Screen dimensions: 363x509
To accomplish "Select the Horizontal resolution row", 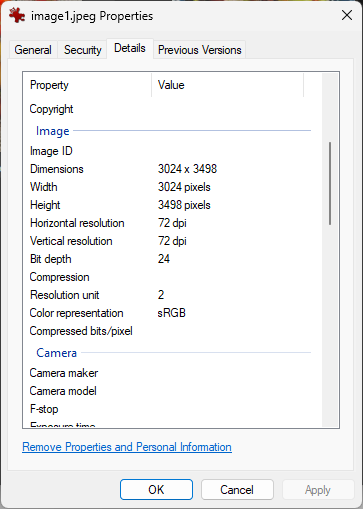I will point(170,223).
